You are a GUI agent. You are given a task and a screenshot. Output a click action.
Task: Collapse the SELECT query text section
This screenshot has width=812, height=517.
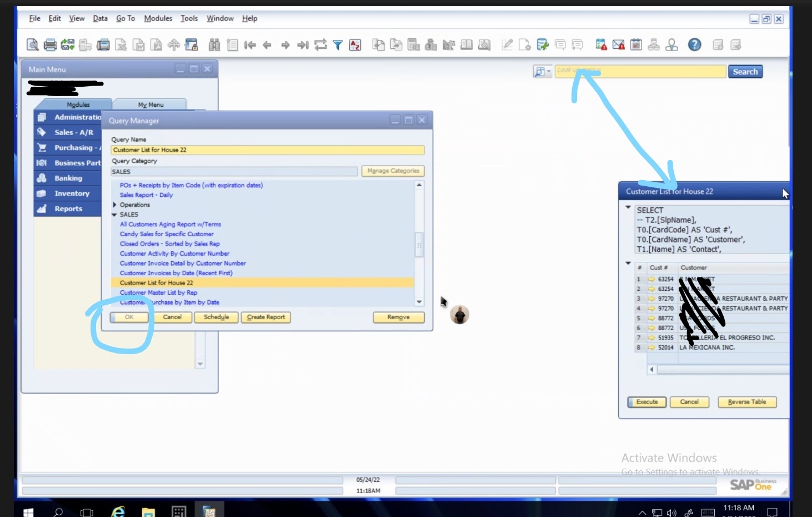point(628,207)
